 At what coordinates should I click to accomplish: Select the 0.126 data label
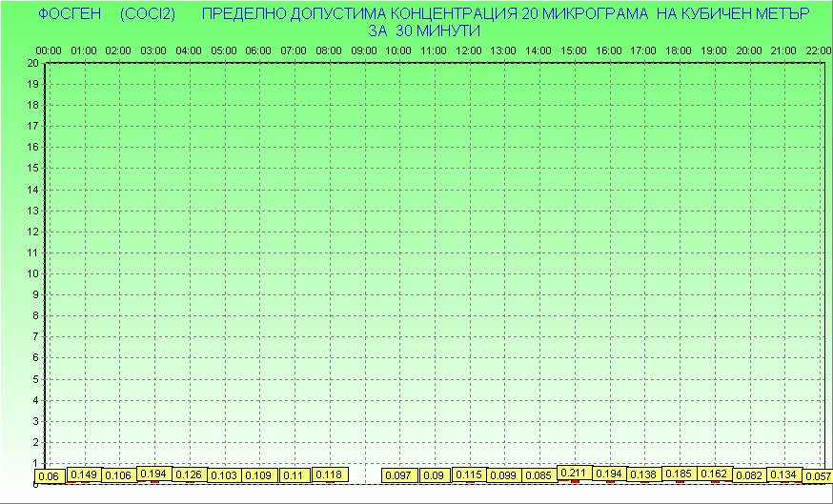click(190, 474)
